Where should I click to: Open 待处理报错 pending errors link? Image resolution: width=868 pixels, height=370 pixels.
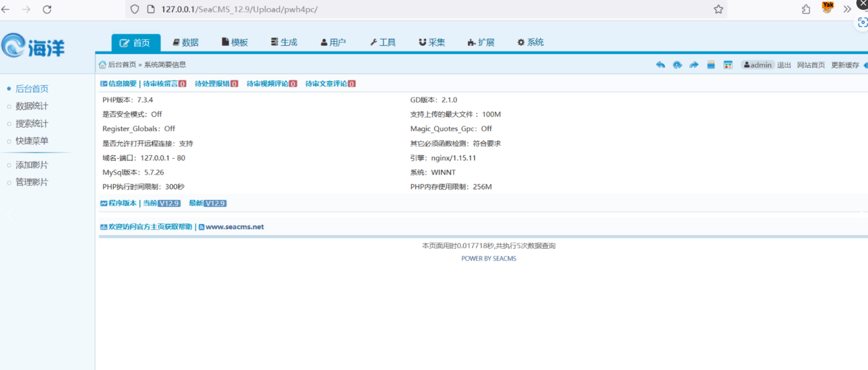tap(216, 84)
